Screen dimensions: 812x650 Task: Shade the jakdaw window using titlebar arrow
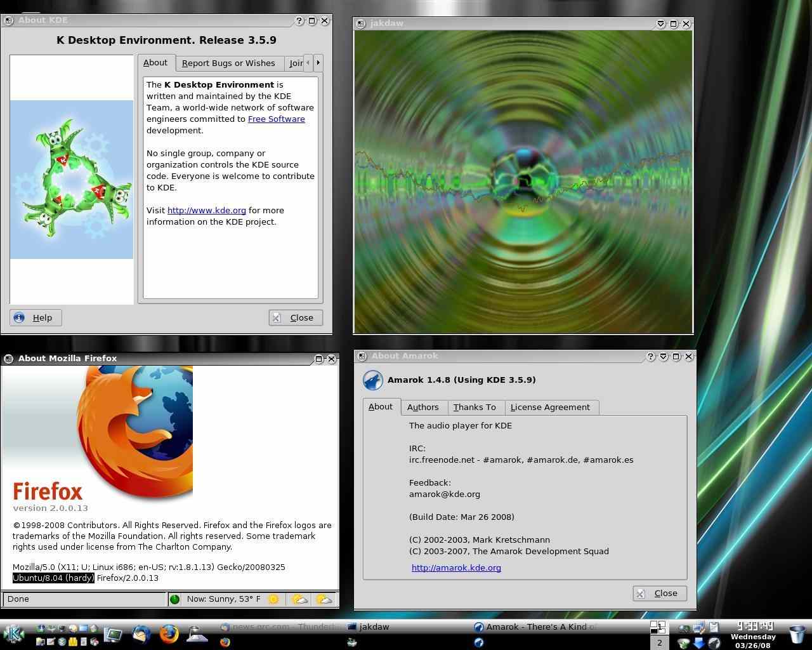(660, 23)
